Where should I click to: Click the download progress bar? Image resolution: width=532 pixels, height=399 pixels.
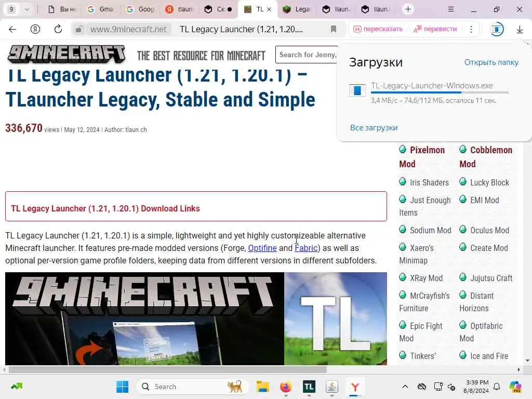440,92
